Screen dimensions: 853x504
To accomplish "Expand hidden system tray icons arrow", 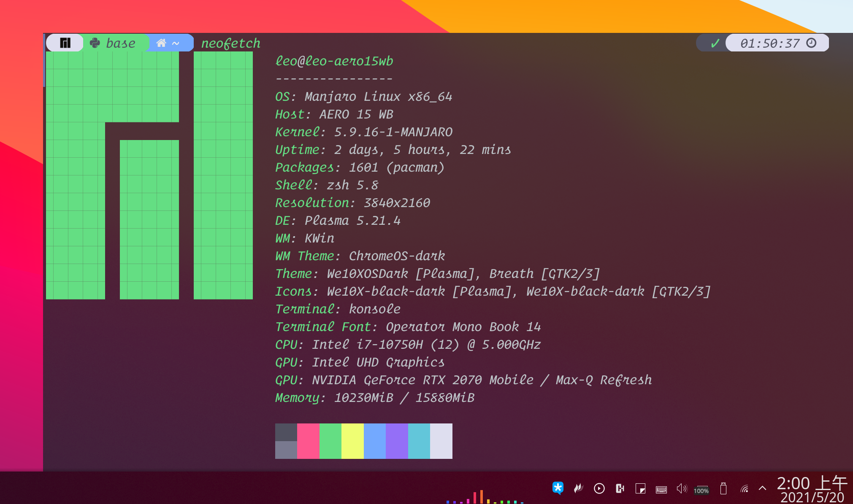I will point(762,488).
